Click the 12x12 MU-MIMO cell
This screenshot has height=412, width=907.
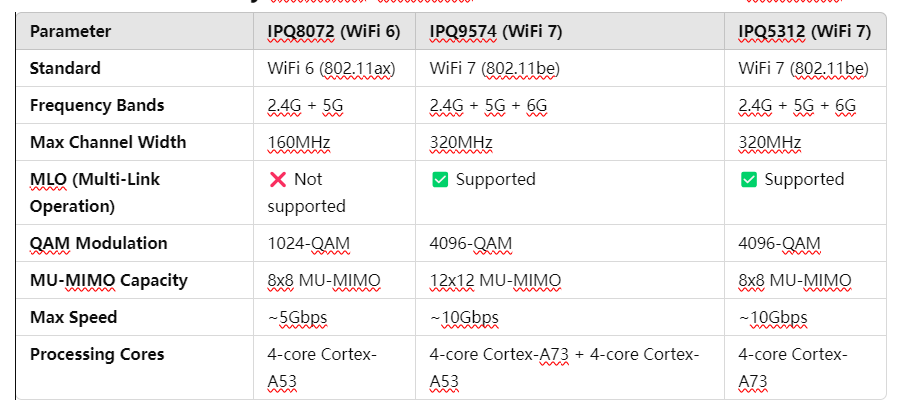click(x=495, y=281)
